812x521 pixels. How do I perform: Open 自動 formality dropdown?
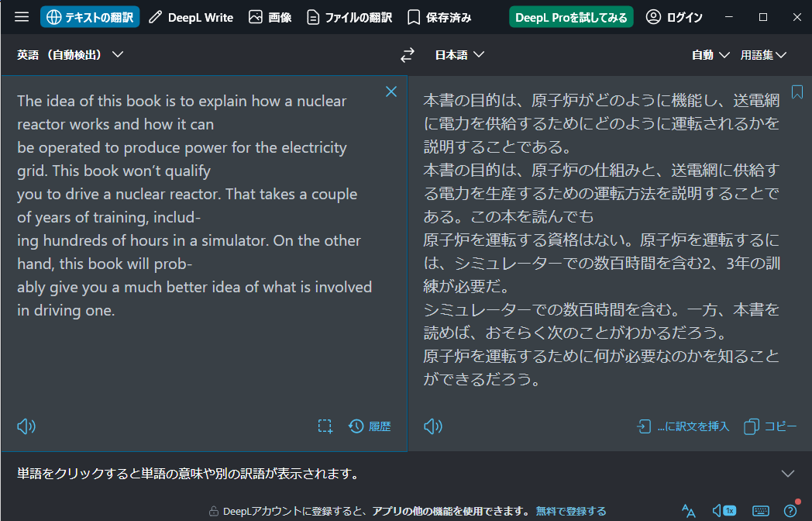pyautogui.click(x=710, y=54)
